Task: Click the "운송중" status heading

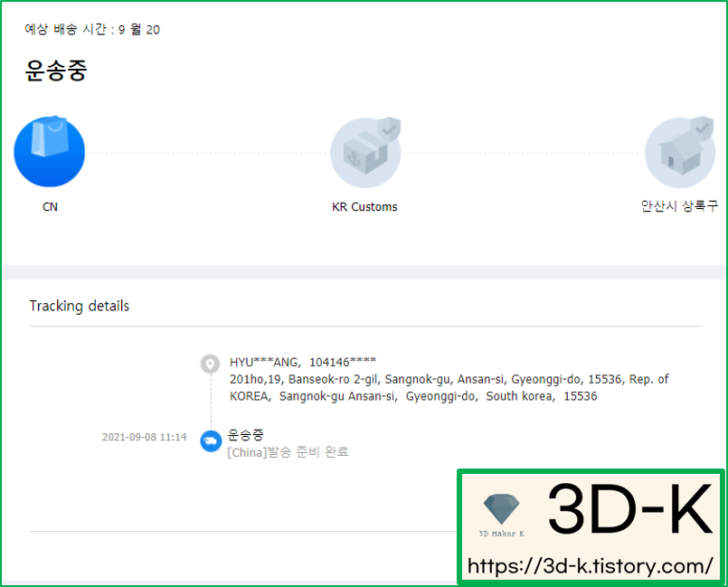Action: tap(56, 71)
